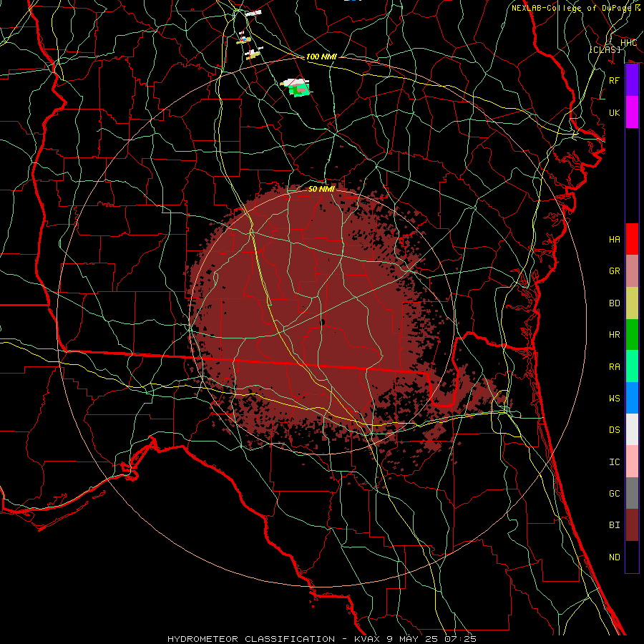Click the ND legend label

(615, 557)
